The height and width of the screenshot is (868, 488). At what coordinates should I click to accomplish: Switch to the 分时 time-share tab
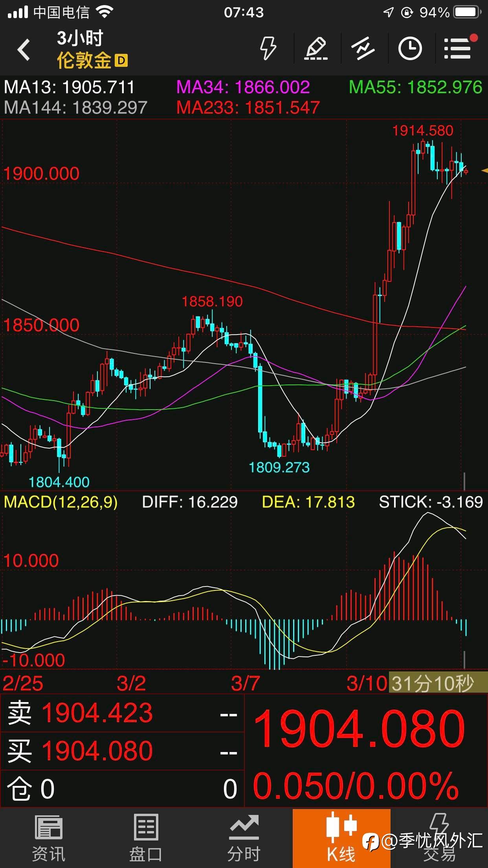coord(244,838)
